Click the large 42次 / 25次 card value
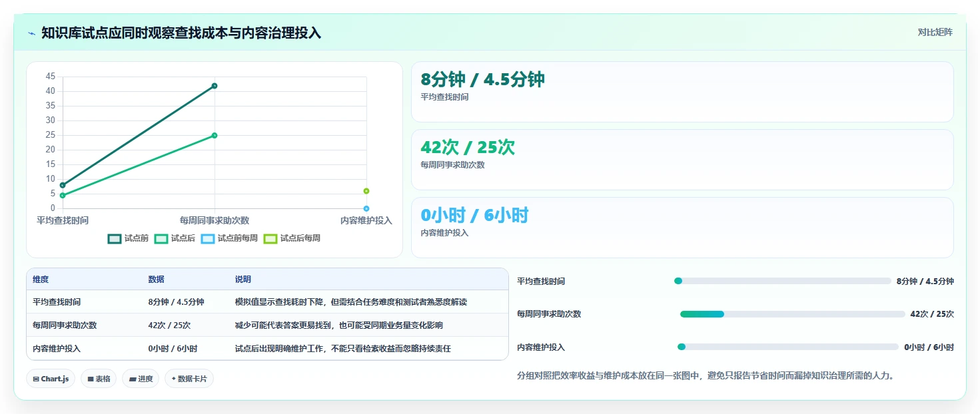Image resolution: width=980 pixels, height=414 pixels. coord(468,147)
